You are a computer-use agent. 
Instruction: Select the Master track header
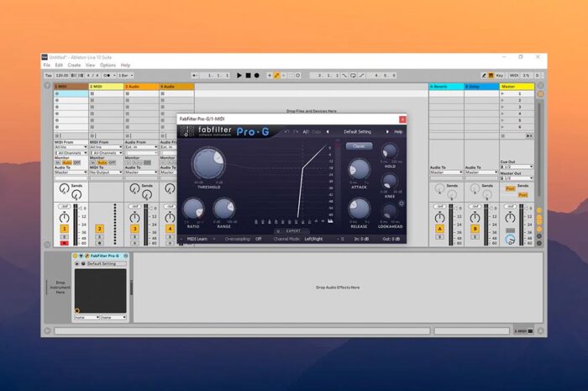pos(517,87)
